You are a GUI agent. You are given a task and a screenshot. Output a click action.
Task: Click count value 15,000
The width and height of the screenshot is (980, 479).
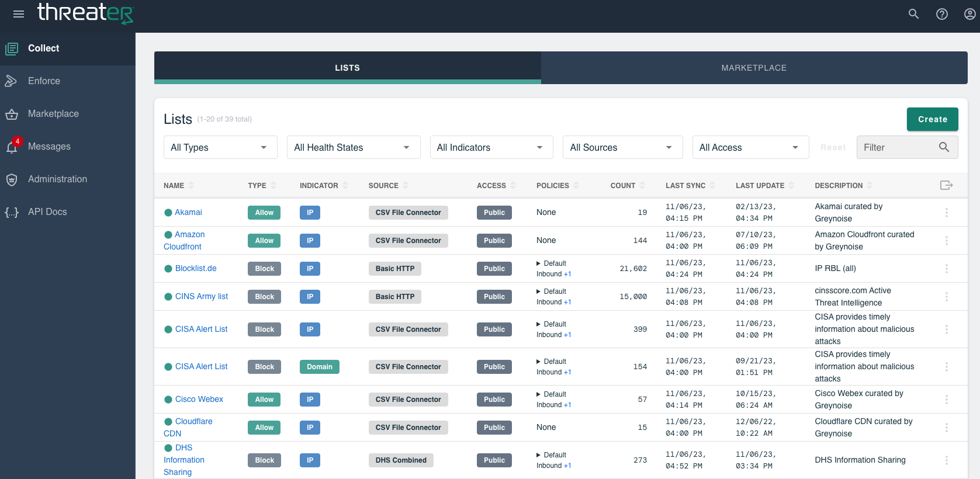click(x=633, y=297)
